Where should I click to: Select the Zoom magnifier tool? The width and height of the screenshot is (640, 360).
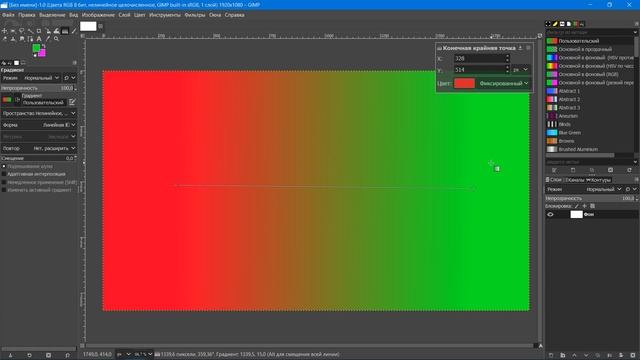(x=56, y=39)
